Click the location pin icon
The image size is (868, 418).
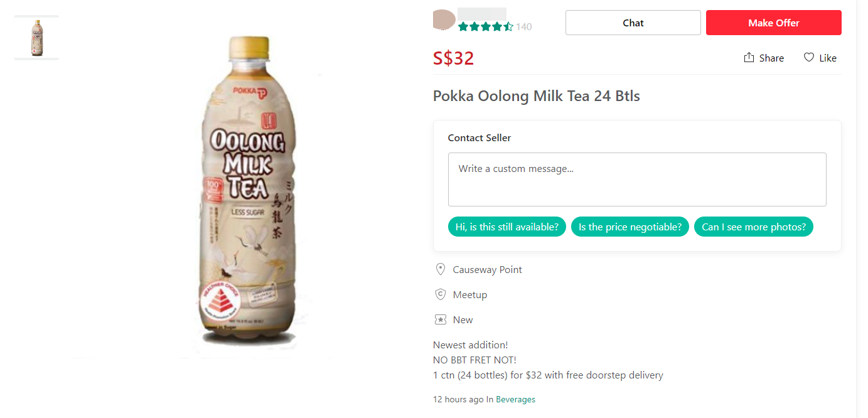point(441,269)
